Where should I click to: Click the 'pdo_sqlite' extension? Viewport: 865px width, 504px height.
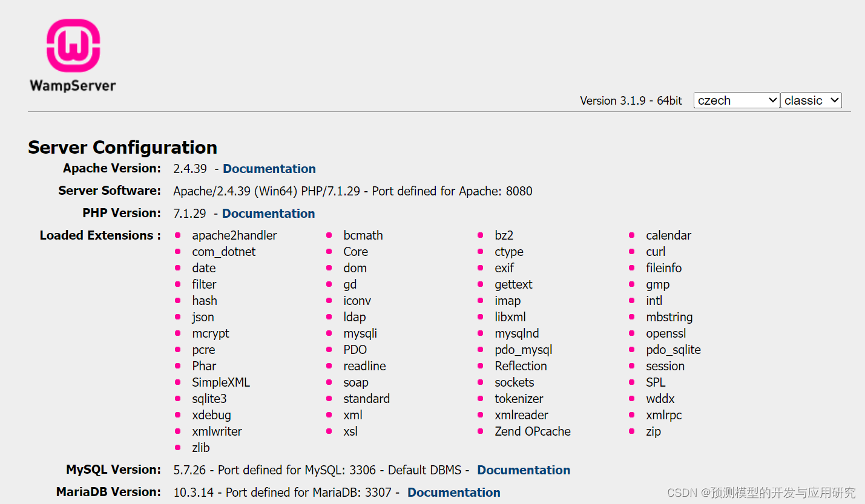(673, 350)
